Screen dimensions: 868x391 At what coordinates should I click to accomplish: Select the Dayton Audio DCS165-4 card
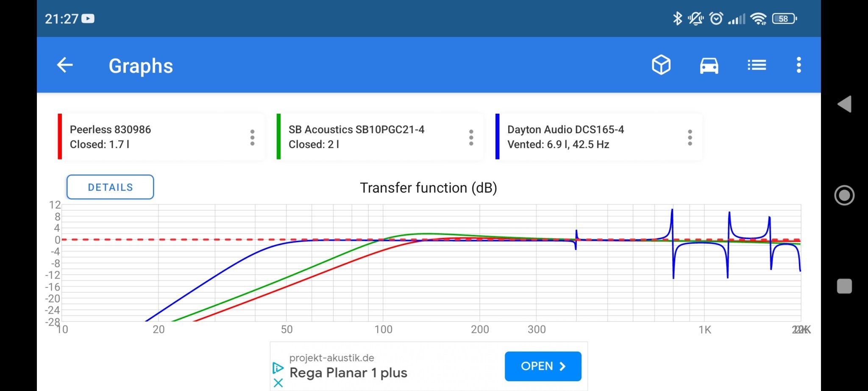click(x=598, y=137)
